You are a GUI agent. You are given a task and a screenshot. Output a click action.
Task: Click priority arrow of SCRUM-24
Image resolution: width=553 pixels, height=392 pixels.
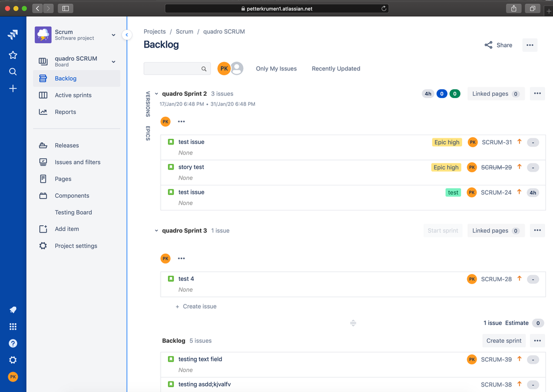pos(519,192)
